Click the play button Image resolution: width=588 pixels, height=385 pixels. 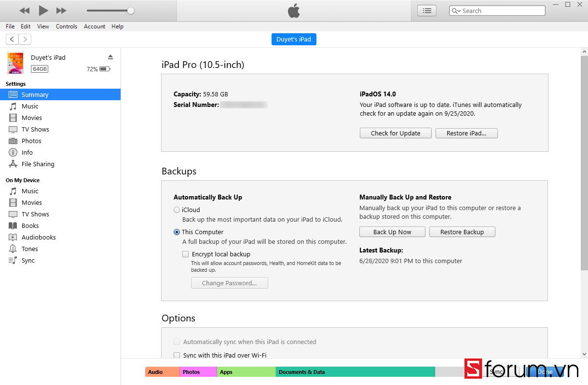(43, 10)
